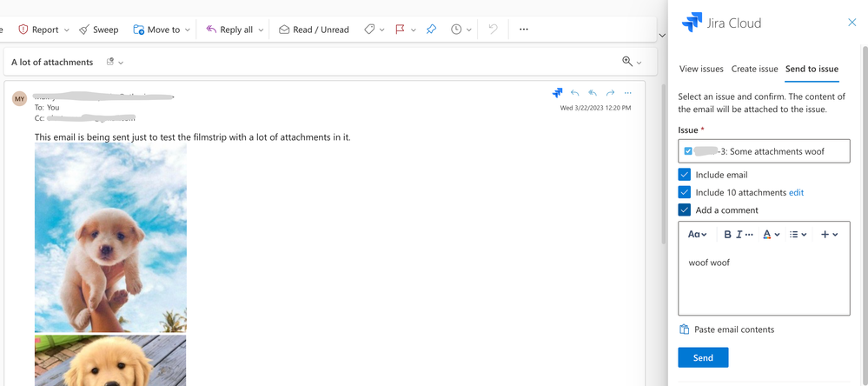
Task: Click the issue type icon in field
Action: pos(688,151)
